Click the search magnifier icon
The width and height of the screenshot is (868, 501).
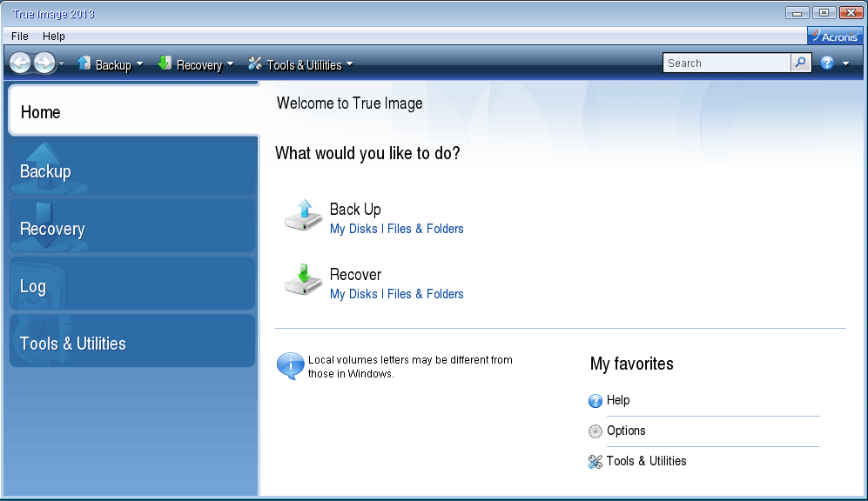(x=800, y=63)
